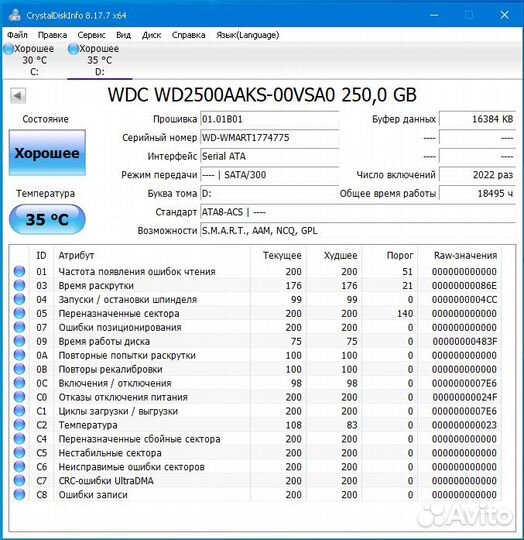524x540 pixels.
Task: Open the Сервис menu
Action: click(91, 35)
